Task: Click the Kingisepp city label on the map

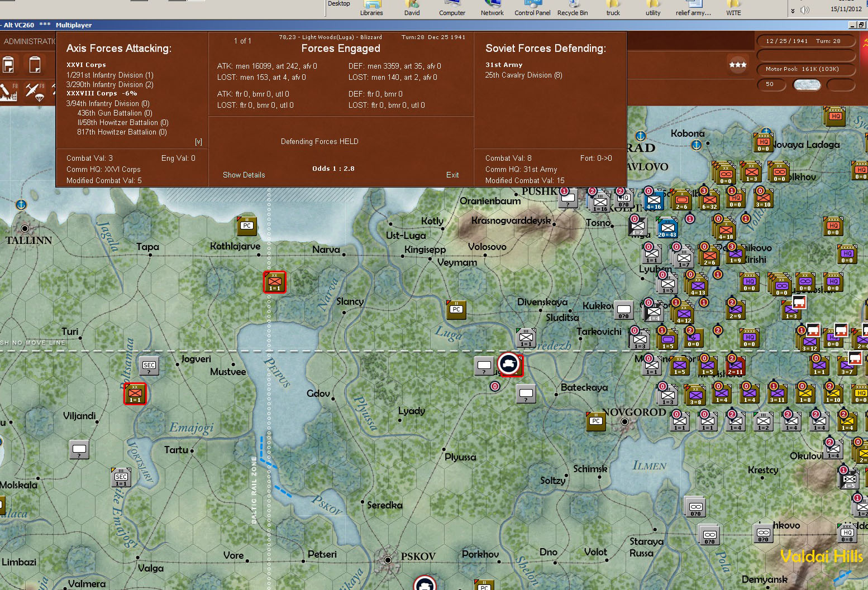Action: [x=425, y=250]
